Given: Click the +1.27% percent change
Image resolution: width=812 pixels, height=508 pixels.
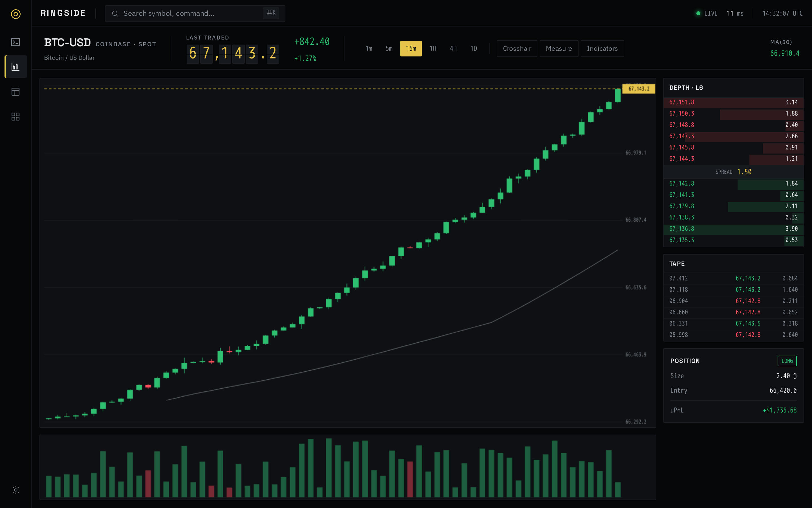Looking at the screenshot, I should (x=305, y=58).
